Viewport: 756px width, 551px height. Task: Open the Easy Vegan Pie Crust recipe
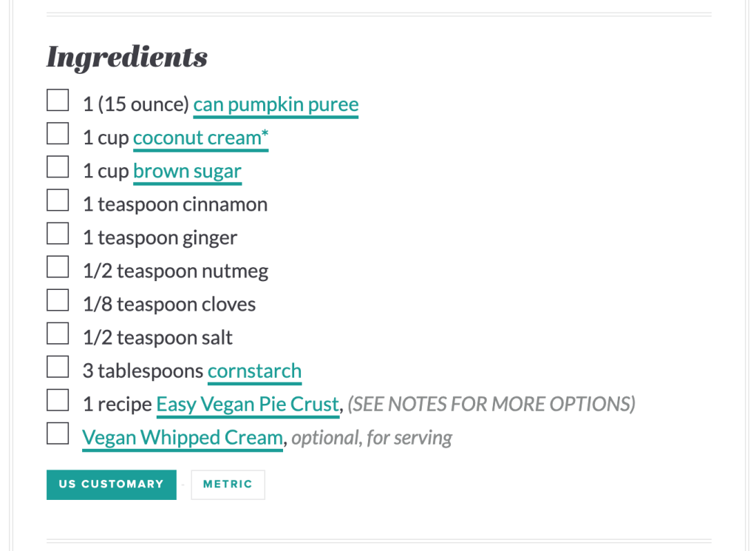(248, 404)
